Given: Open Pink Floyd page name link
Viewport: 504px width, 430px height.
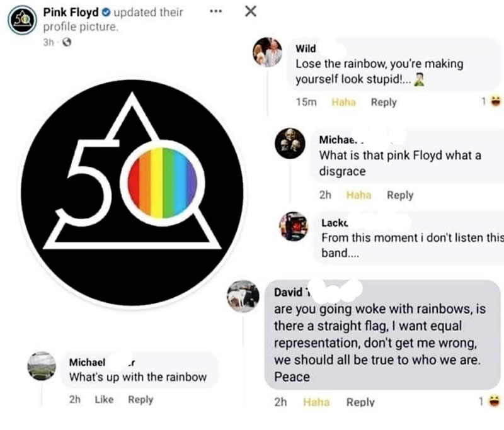Looking at the screenshot, I should point(71,13).
